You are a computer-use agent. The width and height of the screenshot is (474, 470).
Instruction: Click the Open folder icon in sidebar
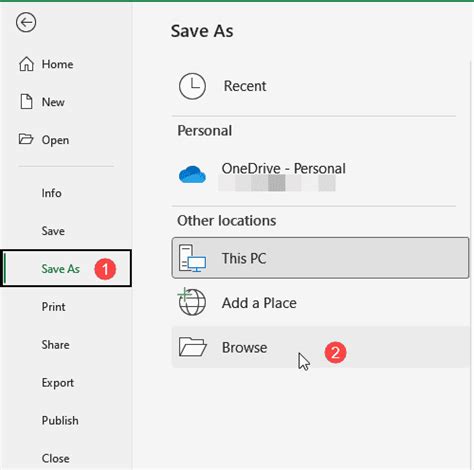coord(26,139)
